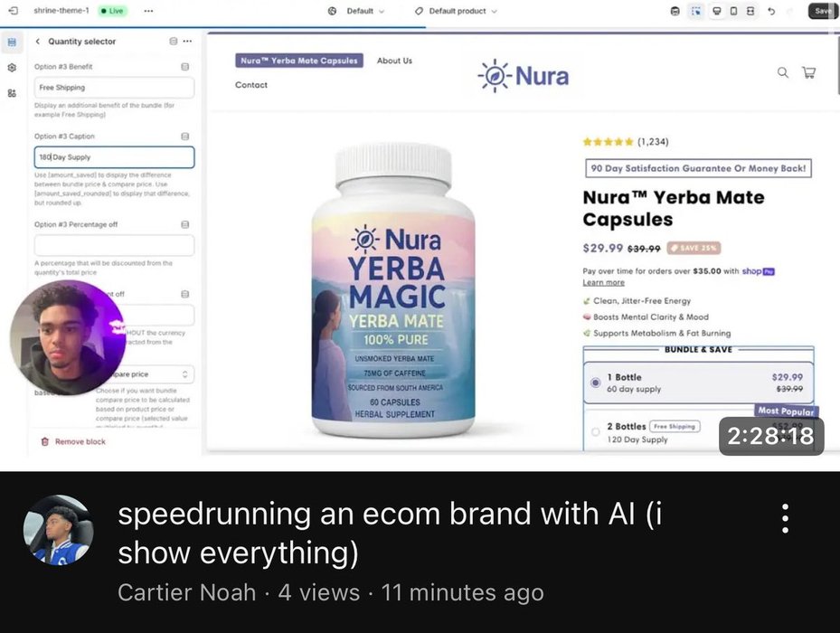Select the Sections sidebar icon
840x633 pixels.
point(12,42)
